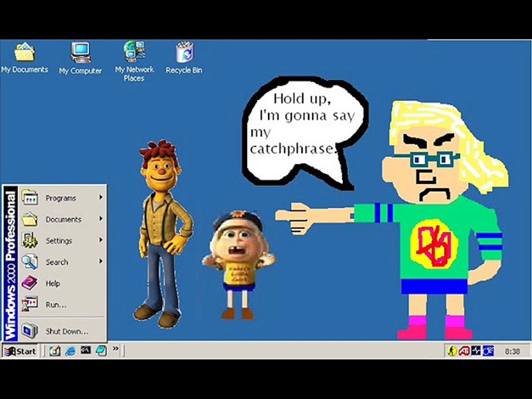This screenshot has height=399, width=532.
Task: Expand the quick launch overflow chevron
Action: [116, 349]
